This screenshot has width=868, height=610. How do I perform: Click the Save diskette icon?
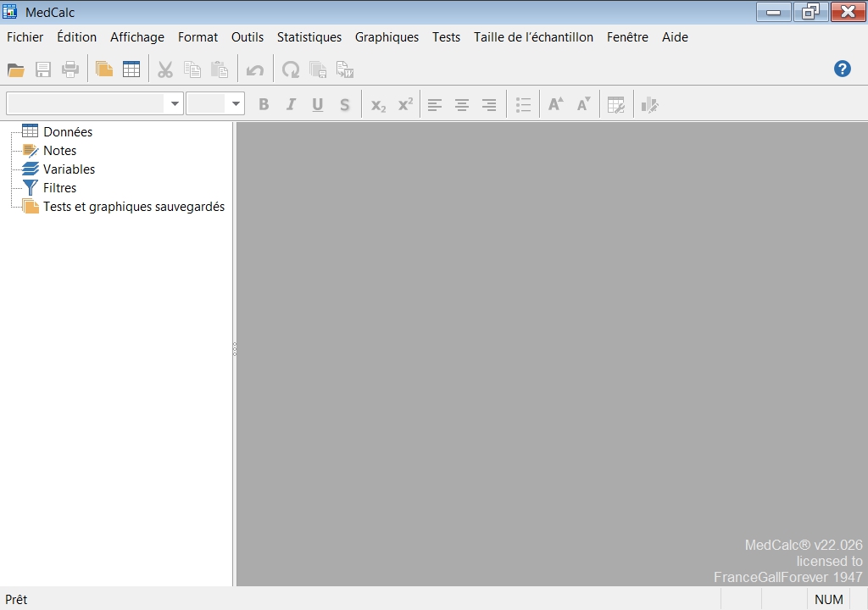coord(43,69)
